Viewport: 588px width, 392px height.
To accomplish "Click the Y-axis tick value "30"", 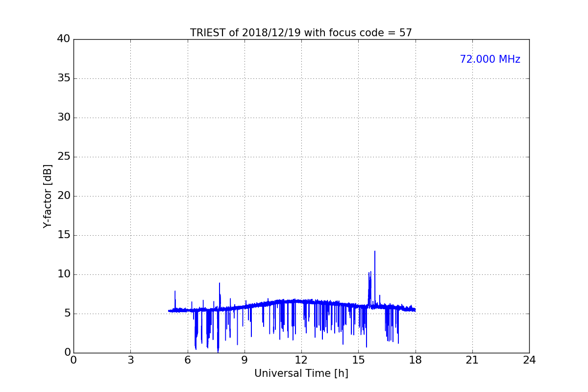I will 64,118.
